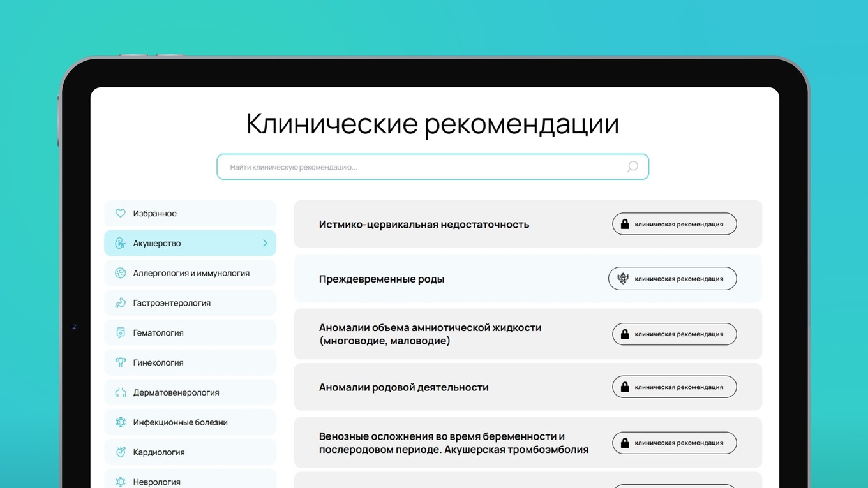Expand the Акушерство chevron arrow

[x=265, y=243]
